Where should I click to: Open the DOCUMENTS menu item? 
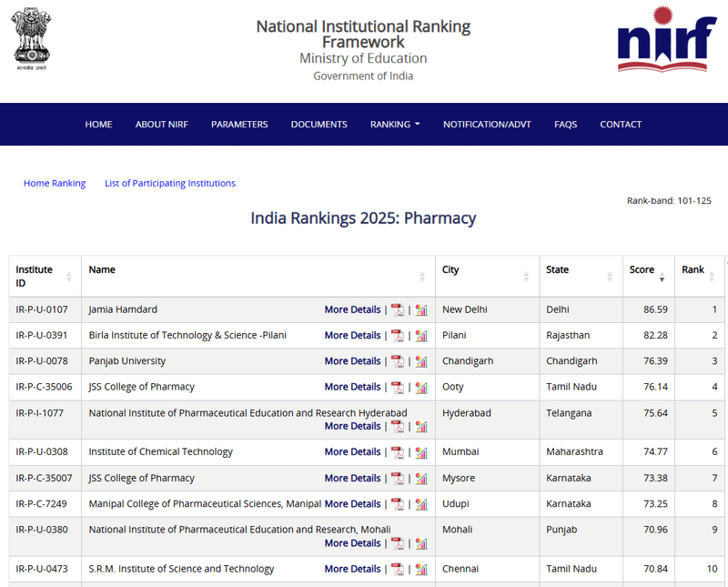319,125
